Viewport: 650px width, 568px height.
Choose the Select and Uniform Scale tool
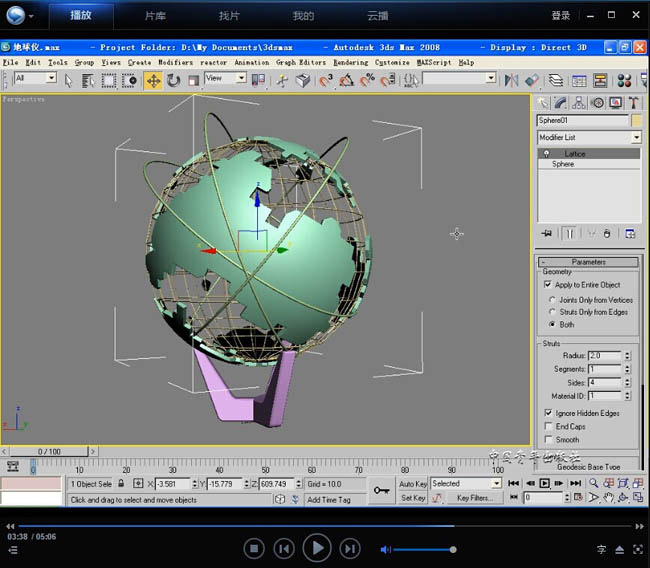[193, 80]
